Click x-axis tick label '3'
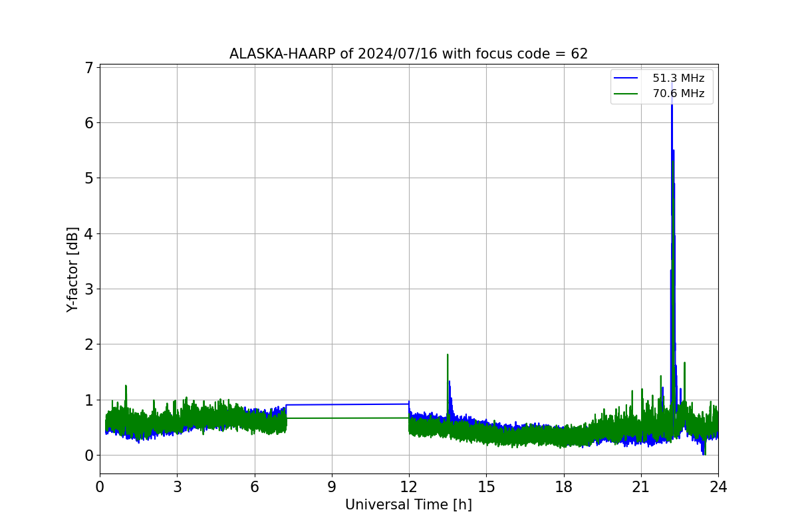Viewport: 798px width, 532px height. click(177, 487)
